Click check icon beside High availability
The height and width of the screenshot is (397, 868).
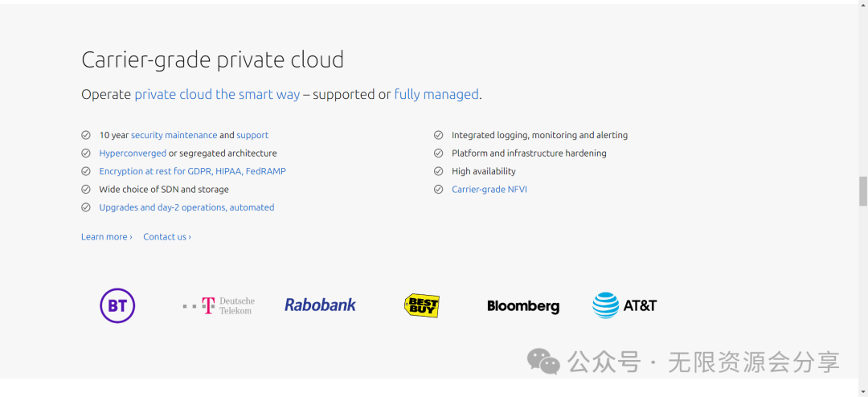point(439,171)
